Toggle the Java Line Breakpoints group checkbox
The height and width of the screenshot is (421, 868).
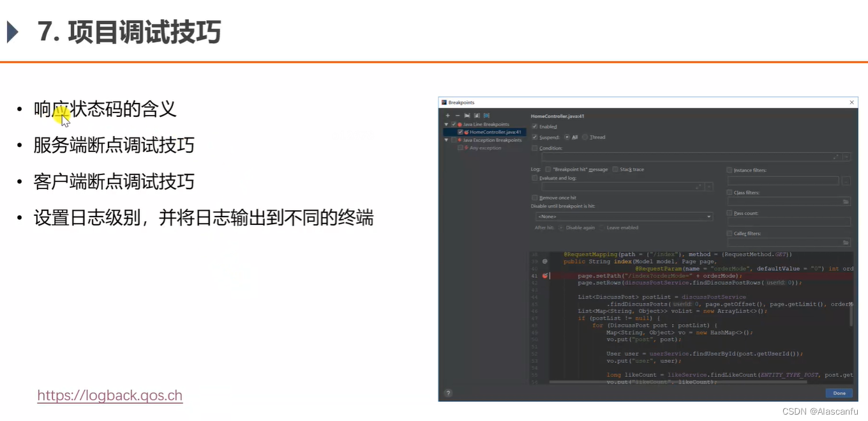pos(454,125)
